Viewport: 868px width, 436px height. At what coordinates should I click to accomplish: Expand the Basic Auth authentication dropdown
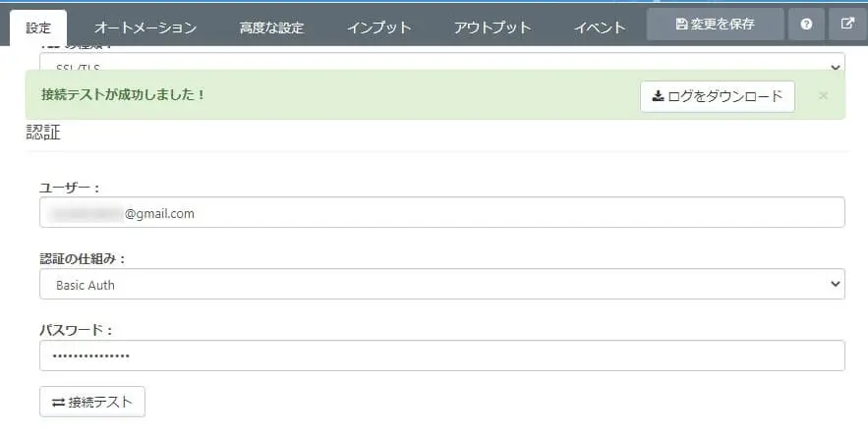click(x=442, y=284)
